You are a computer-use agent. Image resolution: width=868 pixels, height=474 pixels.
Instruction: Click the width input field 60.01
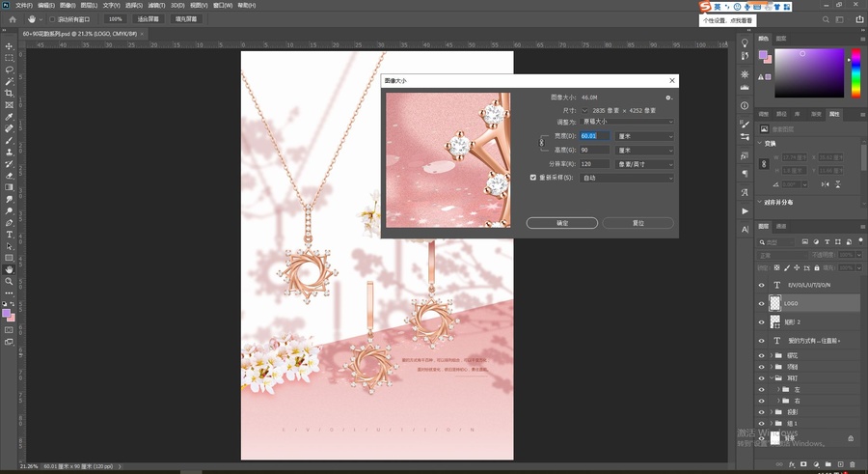[594, 136]
